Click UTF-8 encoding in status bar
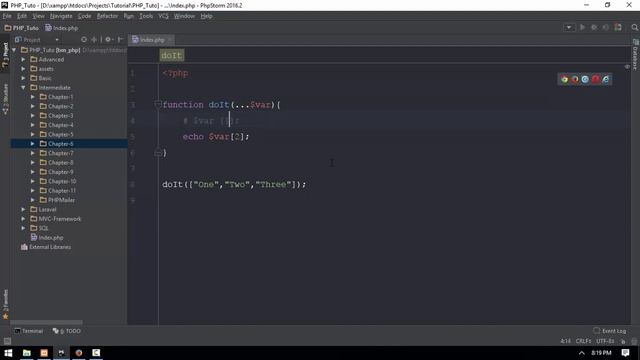640x360 pixels. point(605,341)
